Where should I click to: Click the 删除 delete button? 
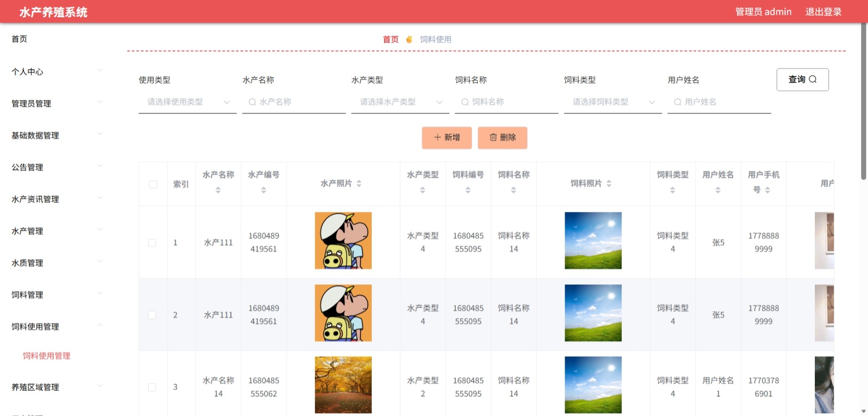pyautogui.click(x=503, y=138)
